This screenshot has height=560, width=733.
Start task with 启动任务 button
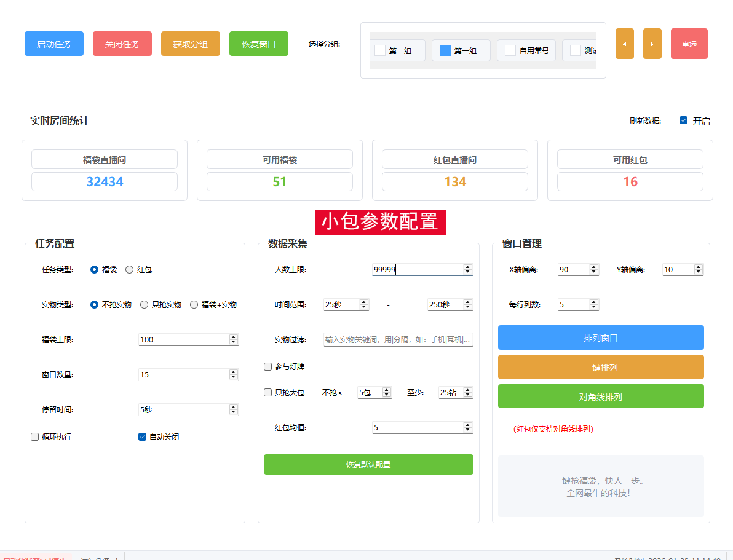[53, 44]
